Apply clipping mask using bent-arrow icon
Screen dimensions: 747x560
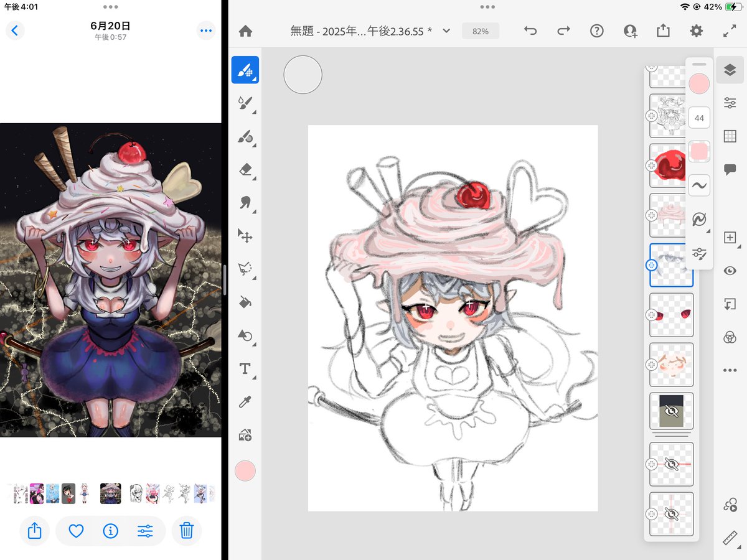730,304
